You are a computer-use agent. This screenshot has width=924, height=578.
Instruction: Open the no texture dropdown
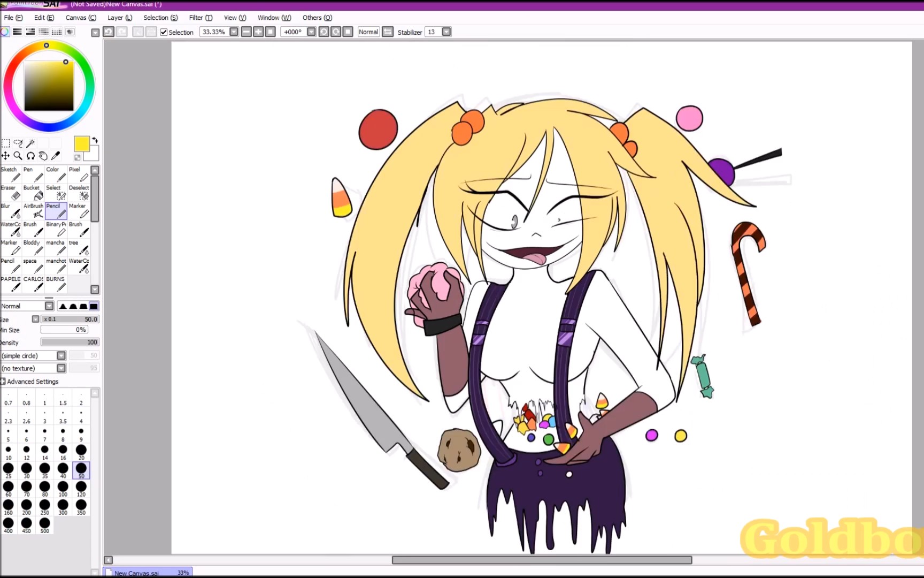tap(61, 368)
